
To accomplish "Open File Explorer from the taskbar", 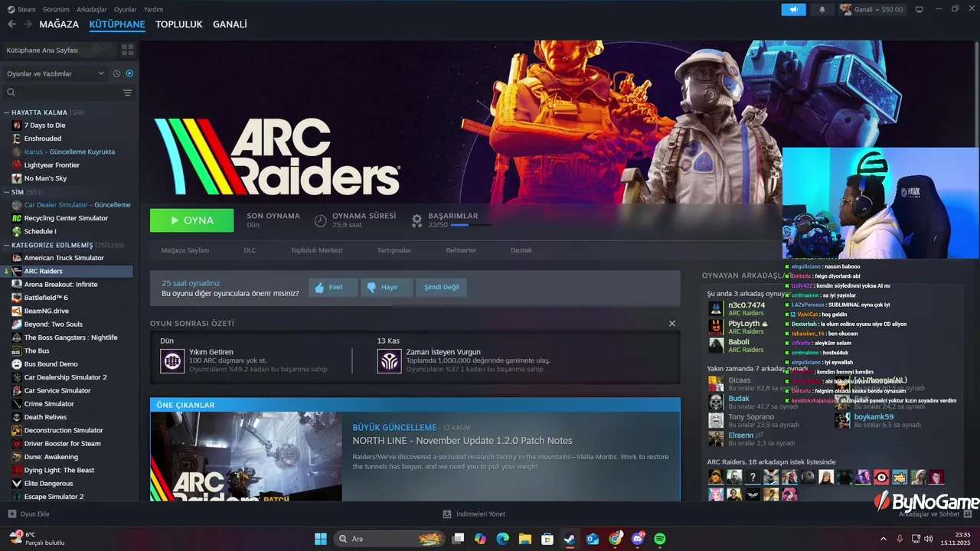I will click(x=525, y=539).
